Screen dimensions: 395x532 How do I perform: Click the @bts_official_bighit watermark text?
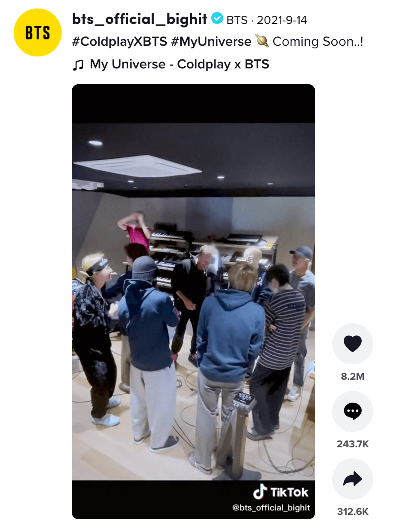click(x=271, y=508)
